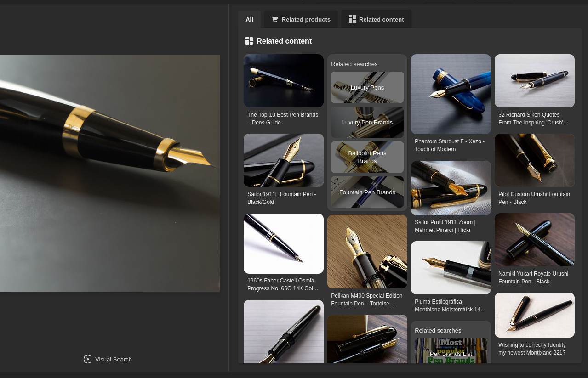Viewport: 588px width, 378px height.
Task: Open the Luxury Pen Brands related search
Action: pos(367,122)
